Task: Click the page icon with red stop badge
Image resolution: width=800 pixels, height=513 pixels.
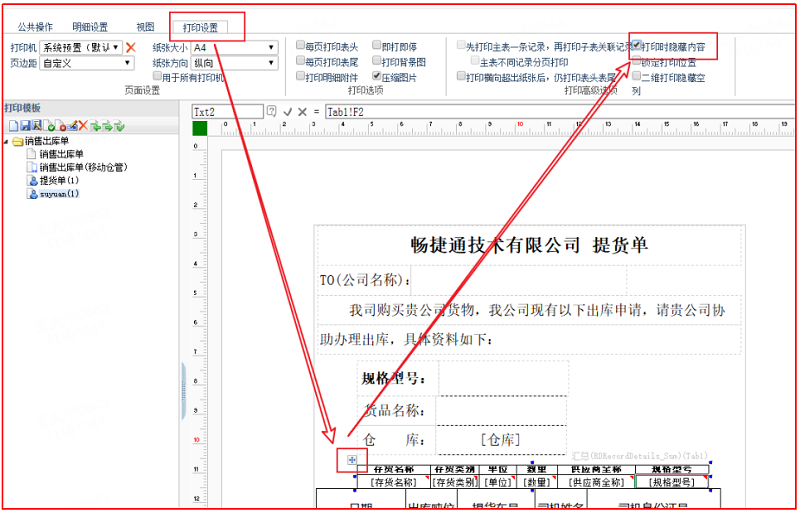Action: [x=61, y=126]
